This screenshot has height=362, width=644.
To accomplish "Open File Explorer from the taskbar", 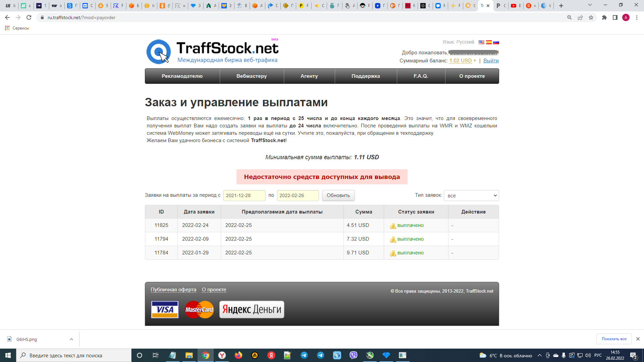I will tap(189, 355).
